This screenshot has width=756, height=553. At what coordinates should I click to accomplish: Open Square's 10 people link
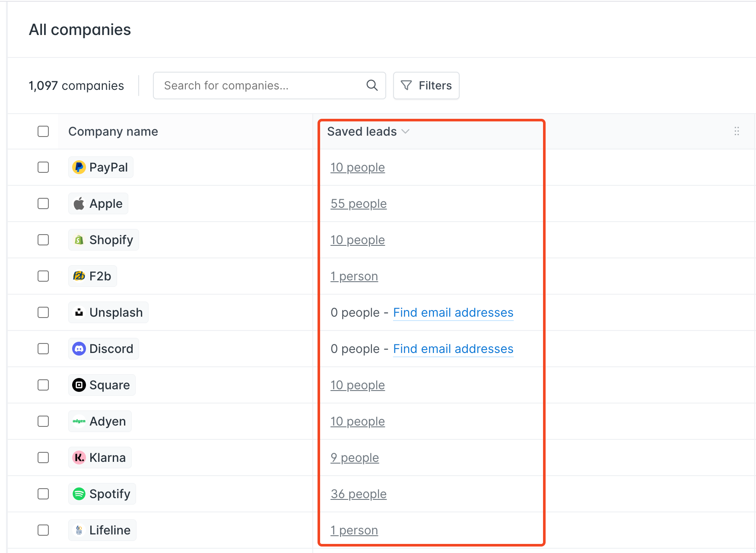(358, 385)
